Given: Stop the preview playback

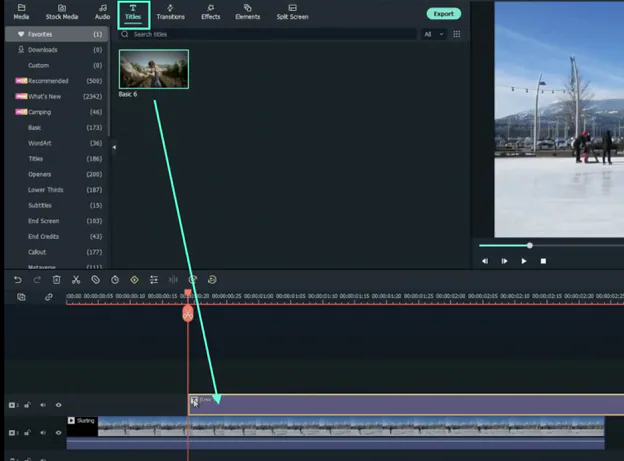Looking at the screenshot, I should [543, 261].
